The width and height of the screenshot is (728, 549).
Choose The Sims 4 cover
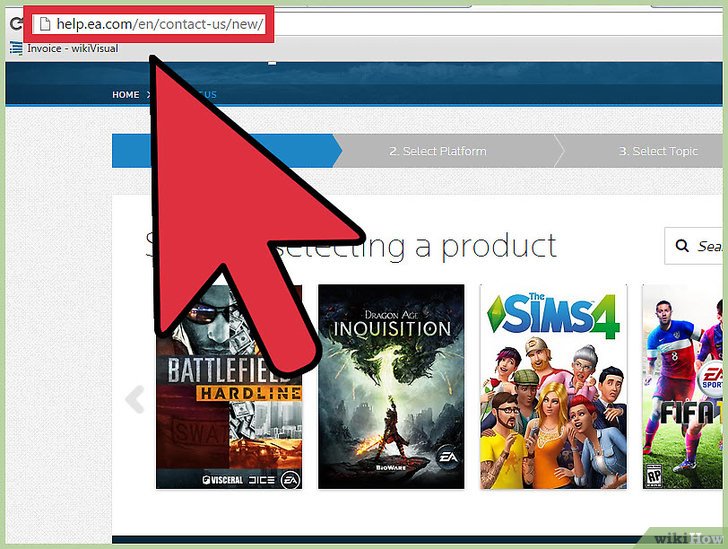[553, 386]
